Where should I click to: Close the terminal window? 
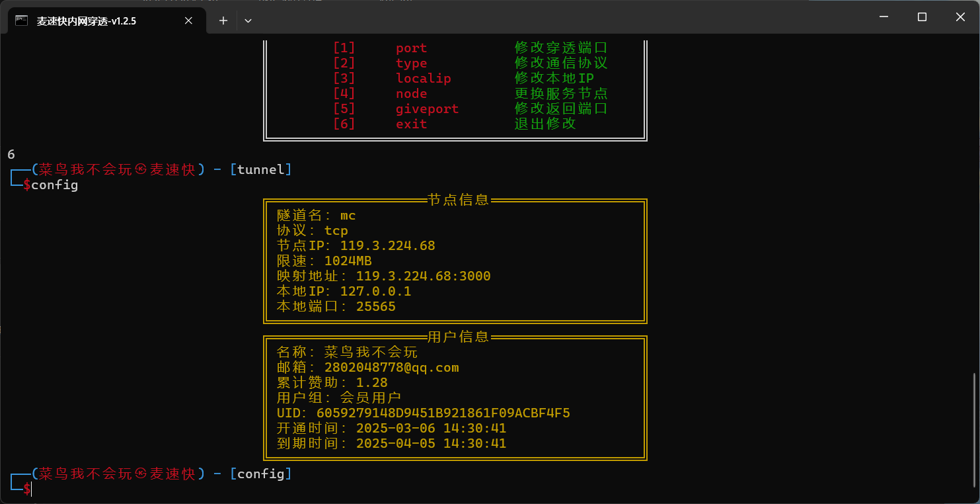click(x=960, y=17)
